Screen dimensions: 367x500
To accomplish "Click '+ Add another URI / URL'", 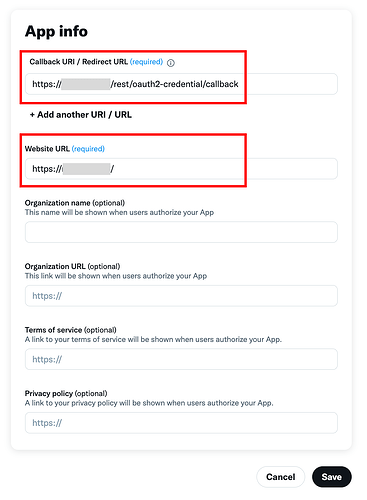I will [x=81, y=115].
